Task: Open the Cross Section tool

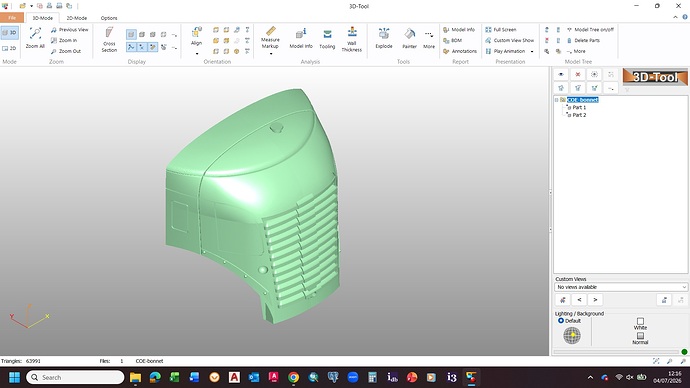Action: point(109,40)
